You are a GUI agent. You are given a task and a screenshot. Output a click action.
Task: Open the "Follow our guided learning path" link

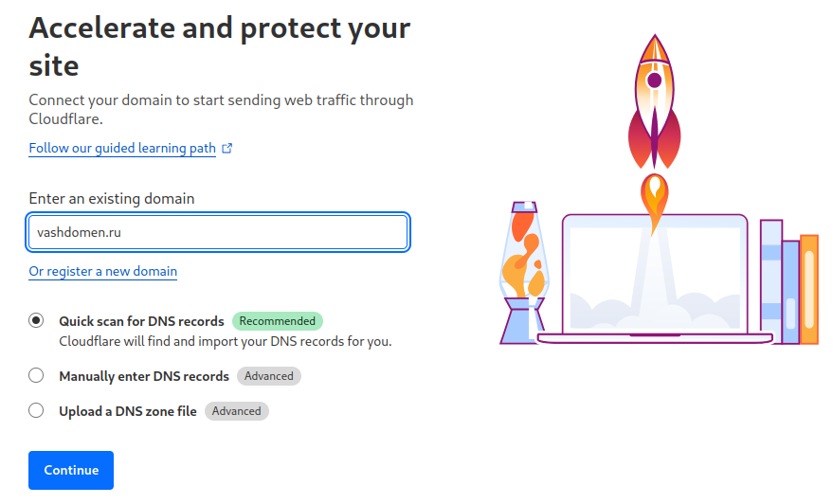122,149
